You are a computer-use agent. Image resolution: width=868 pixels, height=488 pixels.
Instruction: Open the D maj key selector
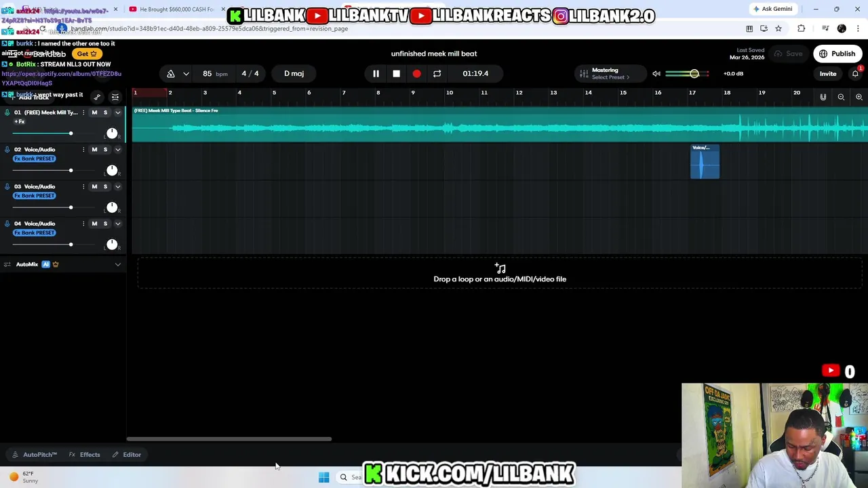(294, 73)
